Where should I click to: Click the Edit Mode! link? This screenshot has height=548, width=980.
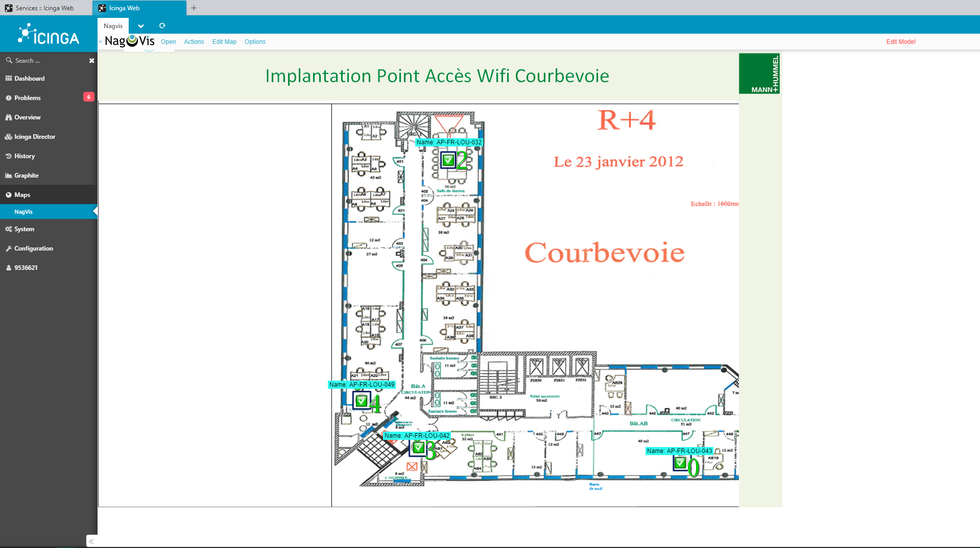[x=900, y=42]
